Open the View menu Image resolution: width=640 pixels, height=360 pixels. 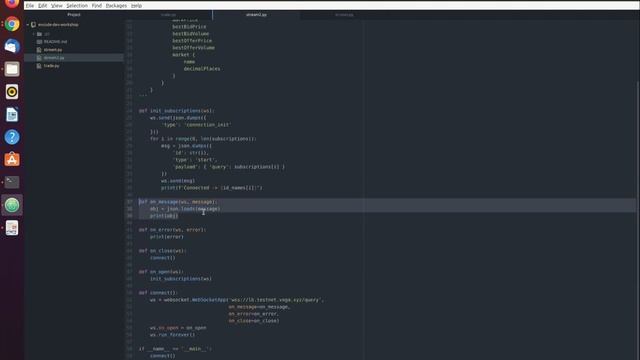(57, 6)
